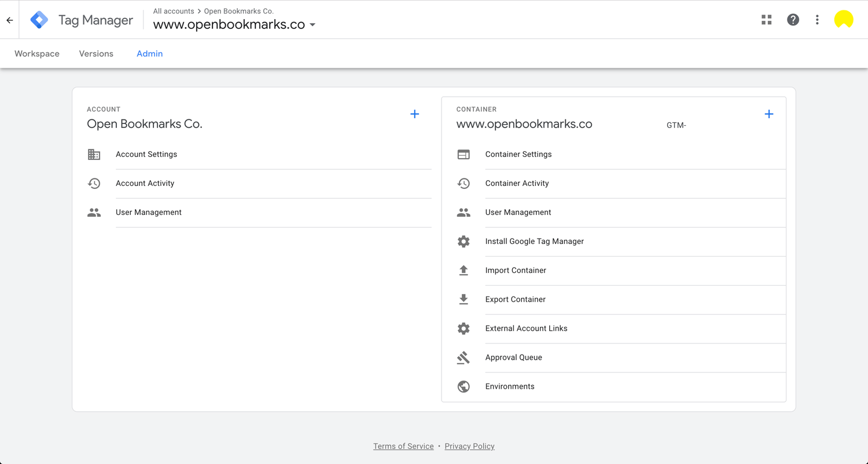Image resolution: width=868 pixels, height=464 pixels.
Task: Open the three-dot more options menu
Action: 817,20
